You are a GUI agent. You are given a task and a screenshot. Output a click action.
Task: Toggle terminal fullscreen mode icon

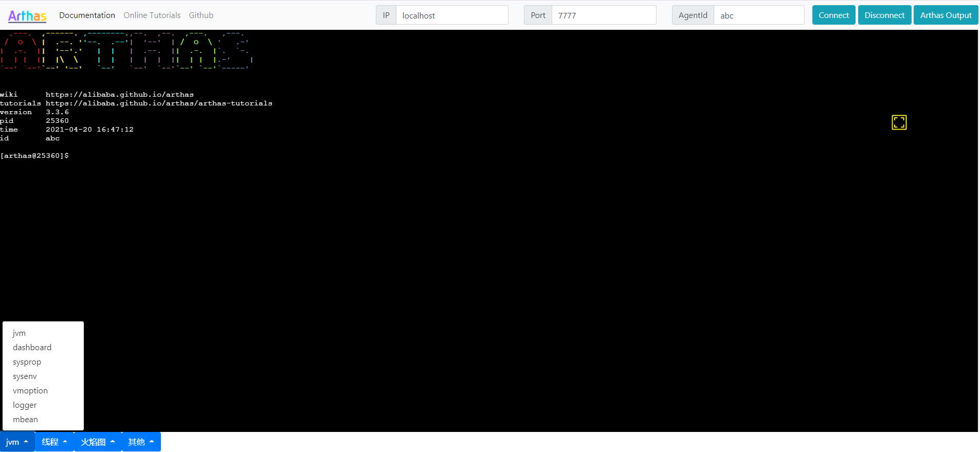pyautogui.click(x=899, y=122)
